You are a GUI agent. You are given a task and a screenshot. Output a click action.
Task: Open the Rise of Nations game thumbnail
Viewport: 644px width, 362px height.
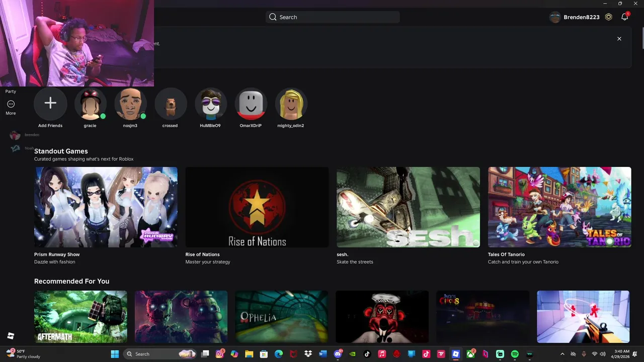click(x=257, y=207)
